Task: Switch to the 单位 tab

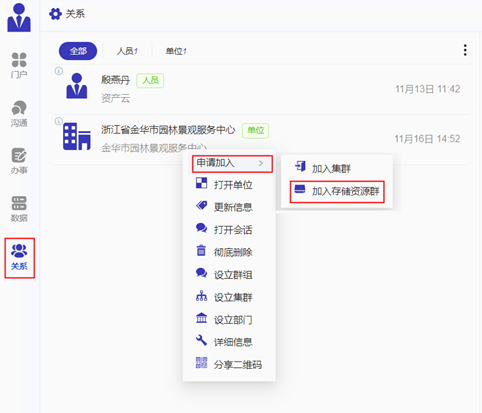Action: 176,51
